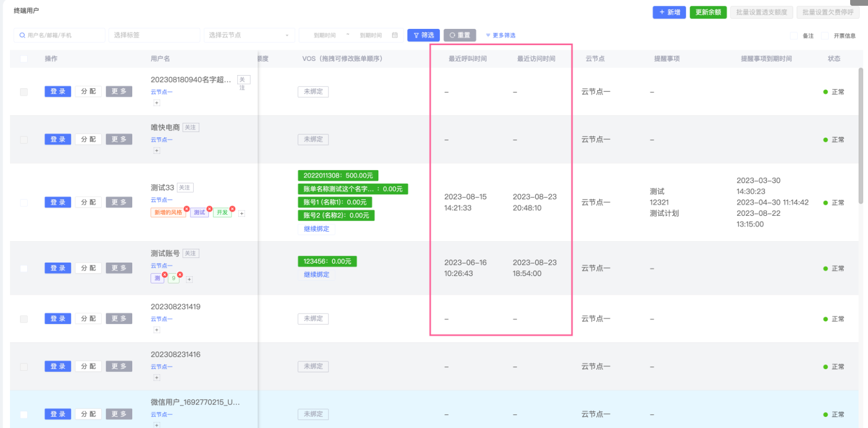Open 更多 menu for 测试33
The height and width of the screenshot is (428, 868).
[x=119, y=202]
